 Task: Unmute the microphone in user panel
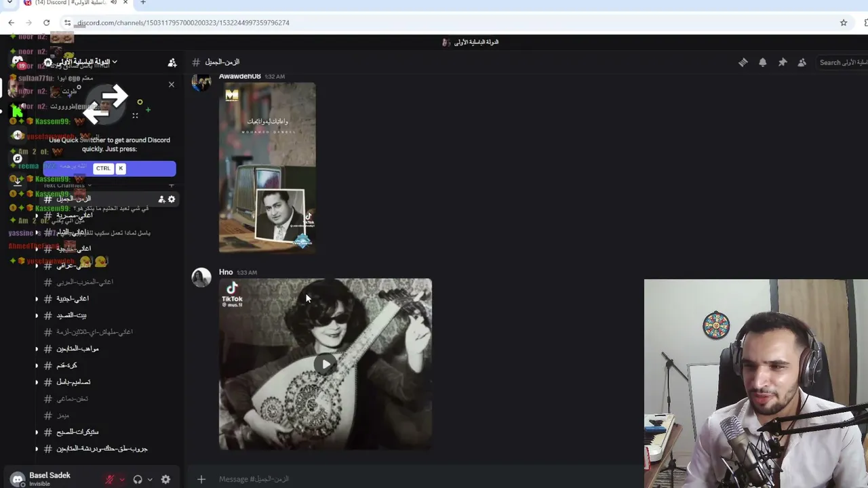tap(110, 479)
